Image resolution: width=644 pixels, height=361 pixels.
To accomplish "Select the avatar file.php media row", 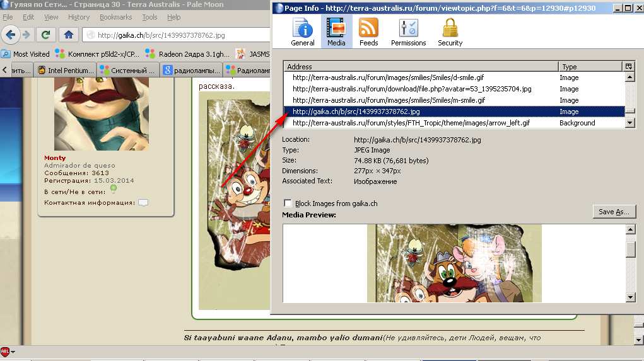I will [454, 89].
